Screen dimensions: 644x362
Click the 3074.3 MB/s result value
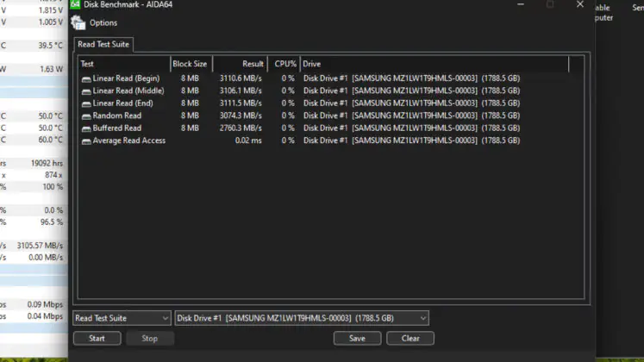point(241,115)
